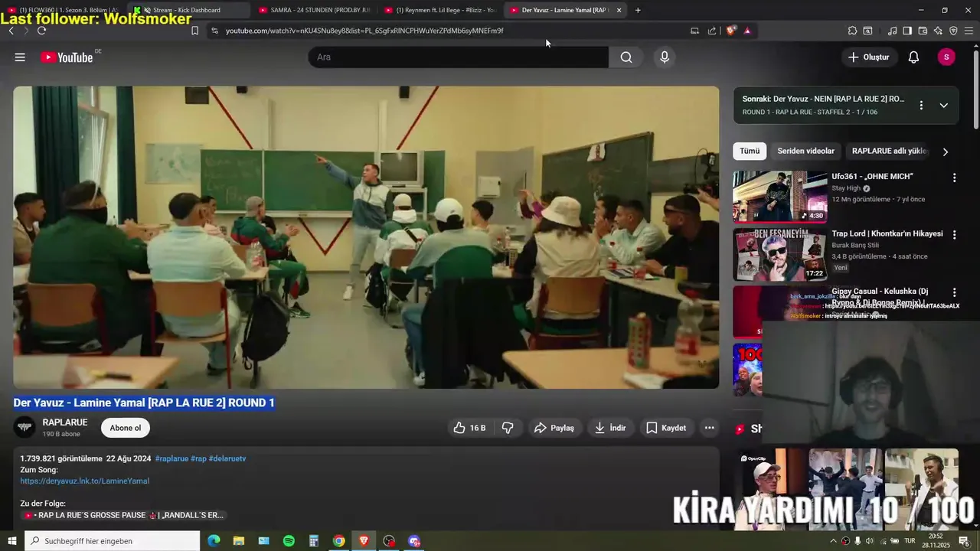The image size is (980, 551).
Task: Open File Explorer from the taskbar
Action: point(239,541)
